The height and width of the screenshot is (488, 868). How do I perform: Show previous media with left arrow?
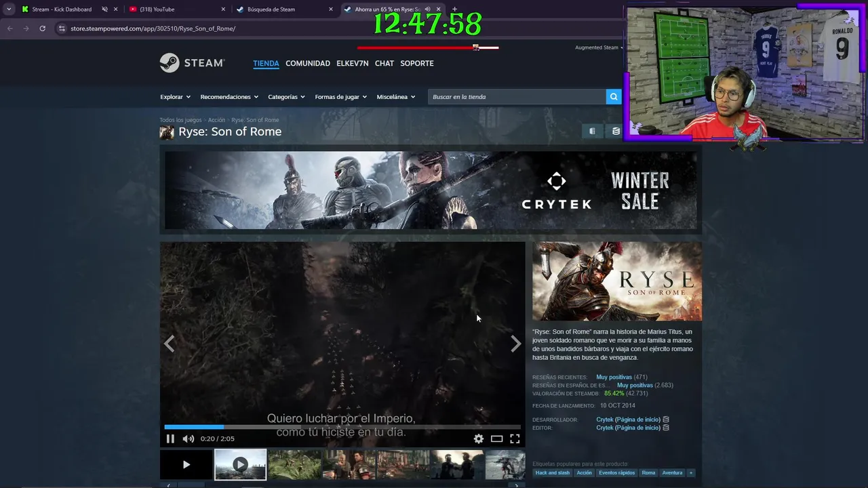click(x=169, y=344)
